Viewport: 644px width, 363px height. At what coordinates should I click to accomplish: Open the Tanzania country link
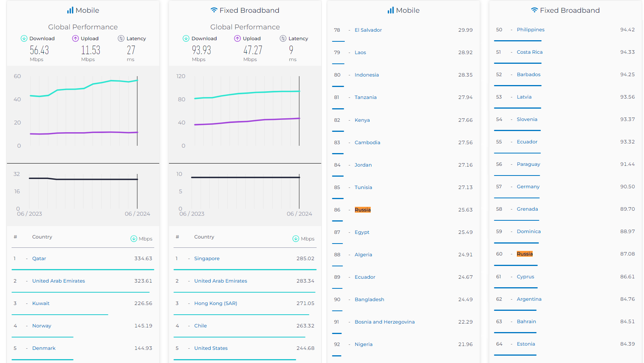click(366, 97)
